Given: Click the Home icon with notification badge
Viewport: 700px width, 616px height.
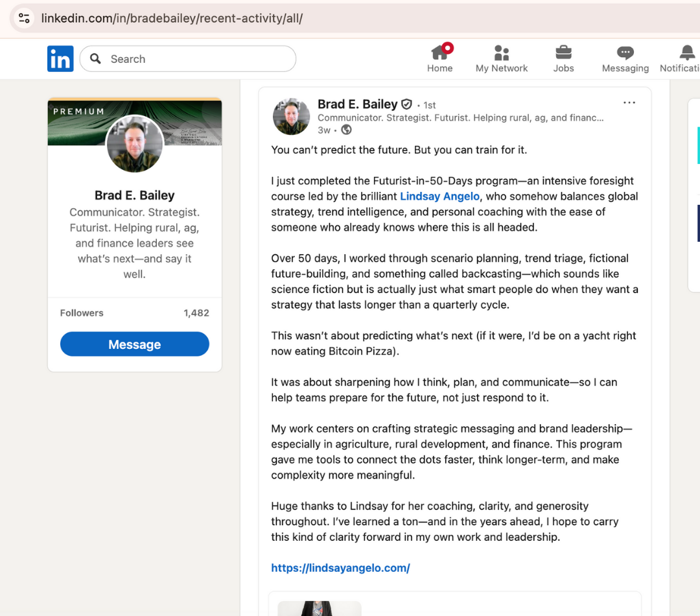Looking at the screenshot, I should click(439, 58).
